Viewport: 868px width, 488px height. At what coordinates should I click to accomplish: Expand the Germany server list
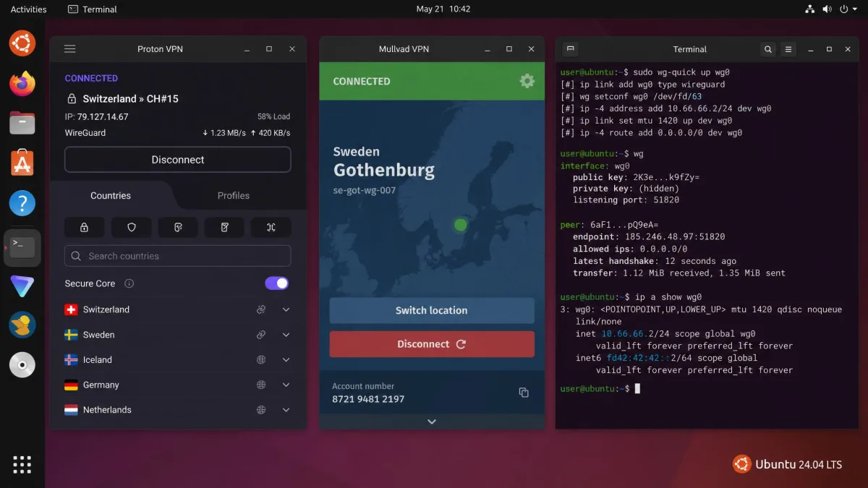point(286,385)
